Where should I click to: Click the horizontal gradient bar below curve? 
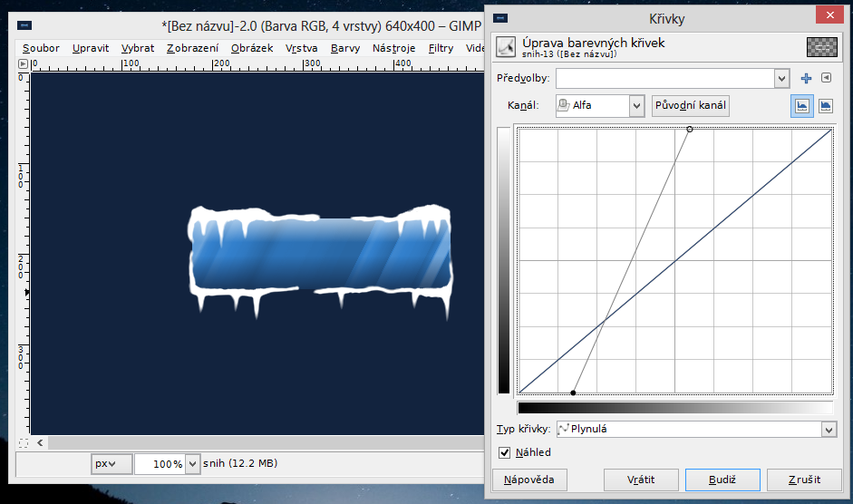click(675, 408)
